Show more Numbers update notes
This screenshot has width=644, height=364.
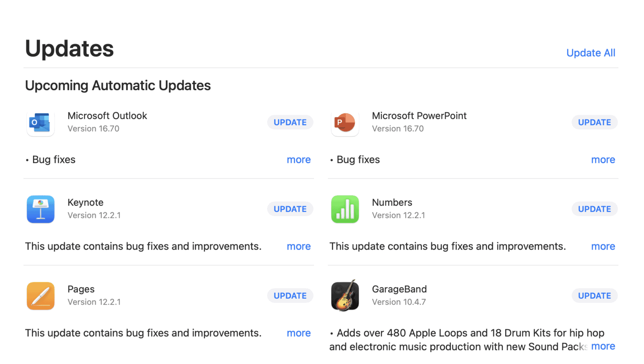(603, 246)
